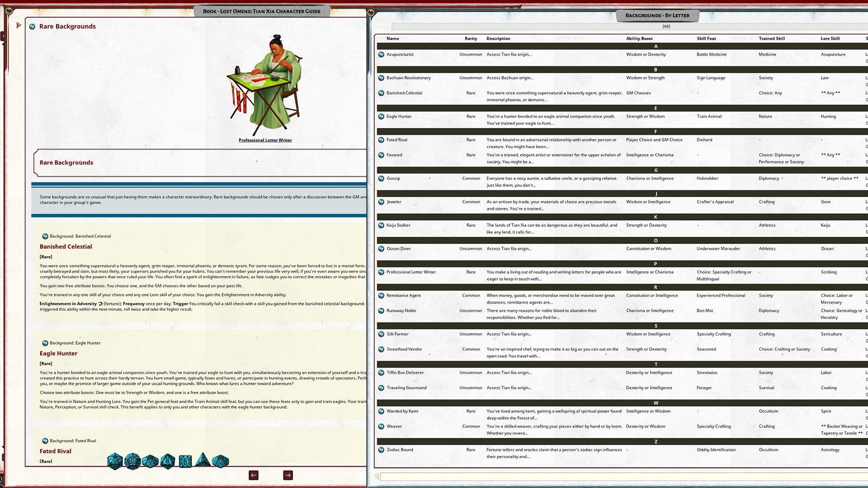The height and width of the screenshot is (488, 868).
Task: Open the Acupuncturist record icon in the list
Action: tap(381, 54)
